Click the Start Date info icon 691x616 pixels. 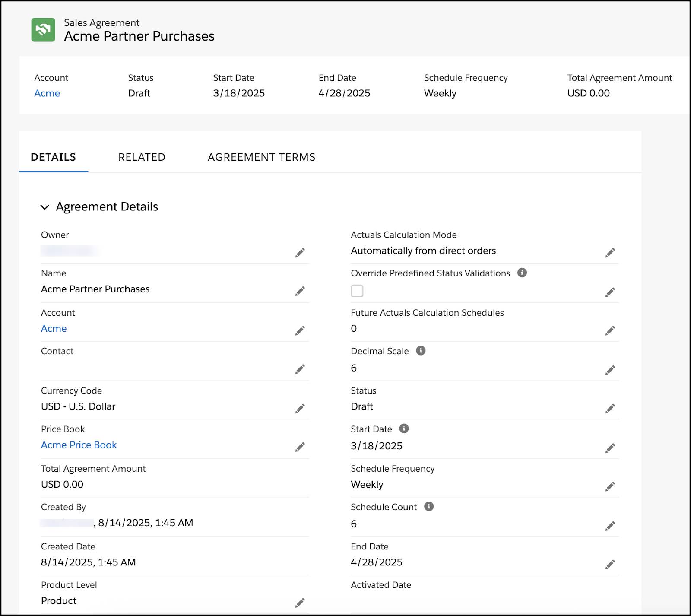(x=404, y=429)
